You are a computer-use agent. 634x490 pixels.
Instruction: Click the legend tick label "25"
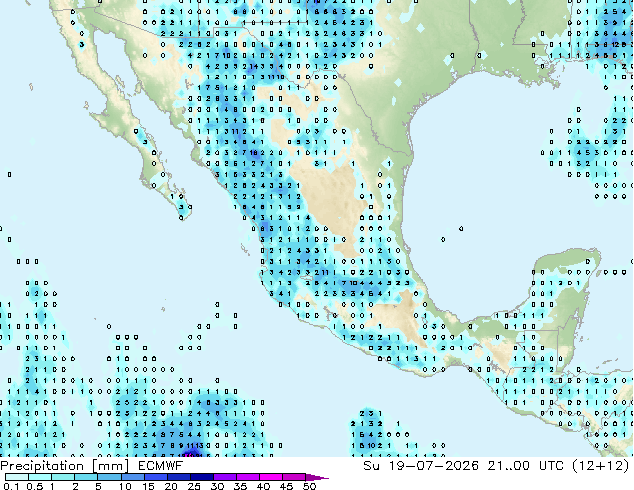[194, 486]
